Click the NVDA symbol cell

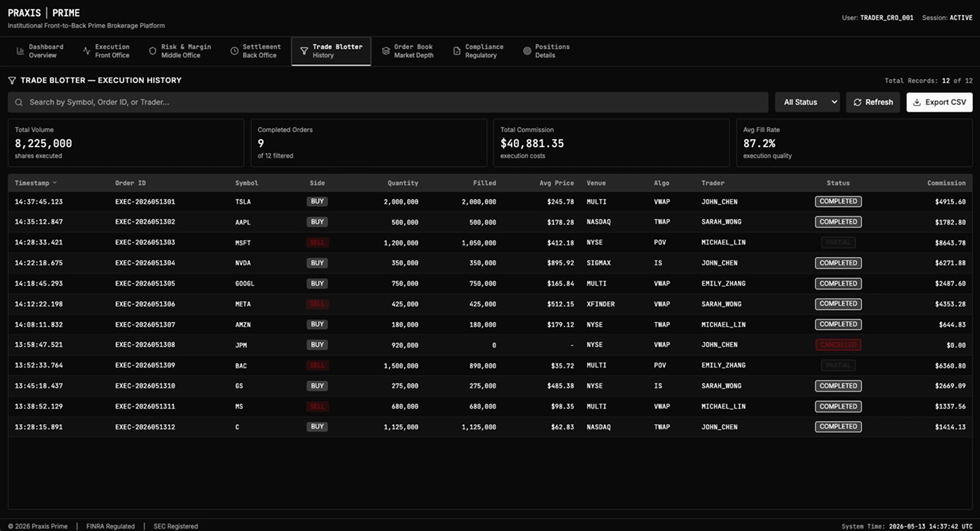coord(242,264)
